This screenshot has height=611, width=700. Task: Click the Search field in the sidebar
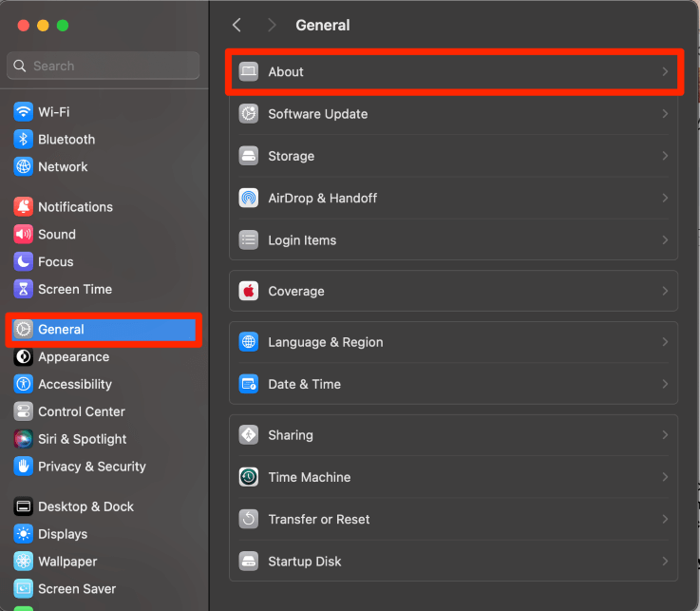[103, 66]
